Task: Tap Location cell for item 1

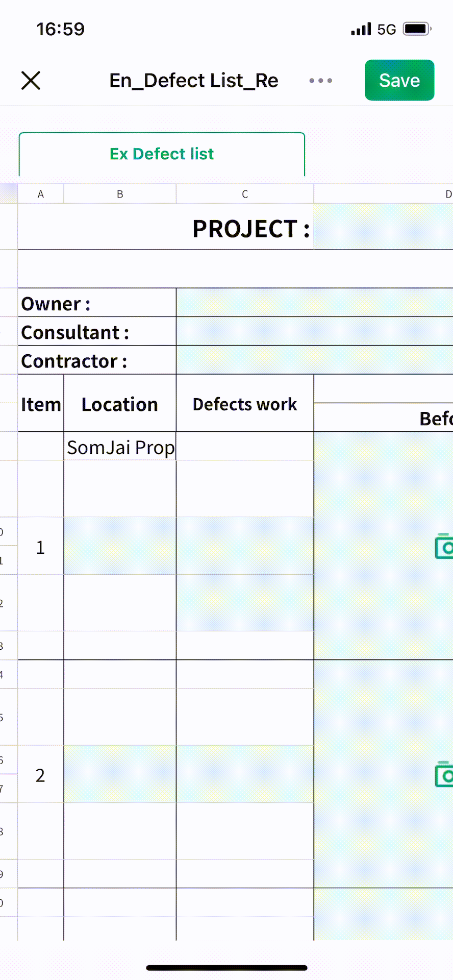Action: [x=120, y=546]
